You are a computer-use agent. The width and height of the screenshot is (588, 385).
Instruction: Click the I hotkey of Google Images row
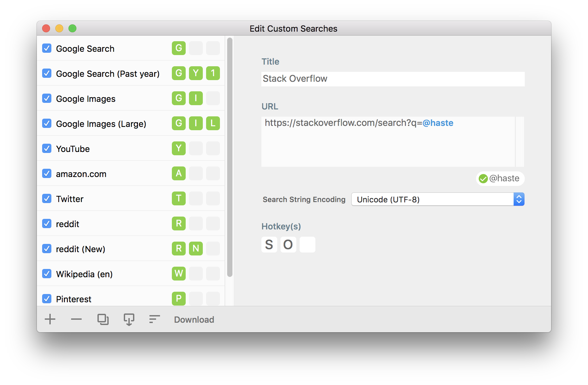tap(196, 98)
